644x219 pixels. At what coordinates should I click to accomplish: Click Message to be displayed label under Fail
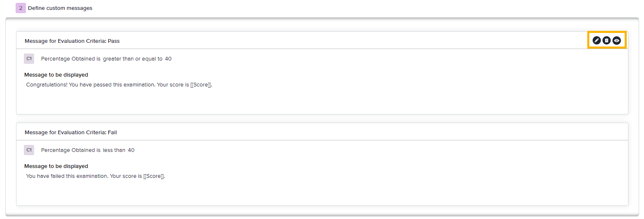pos(56,166)
